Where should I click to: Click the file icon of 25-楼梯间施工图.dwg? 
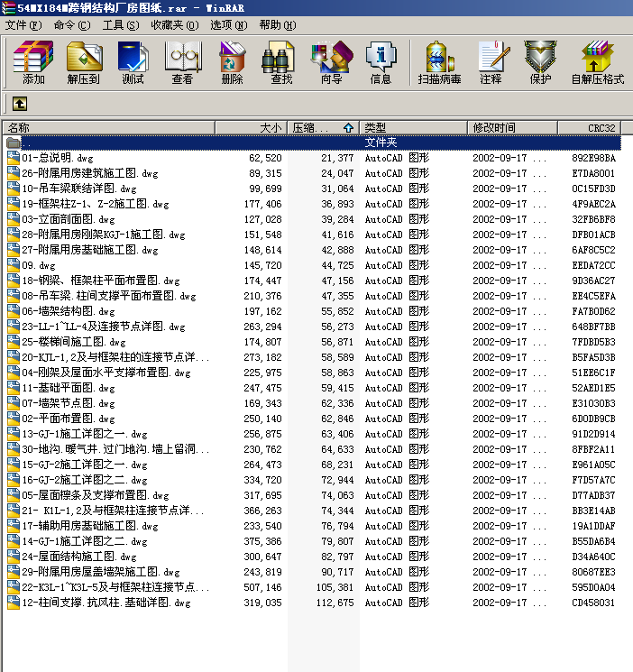14,342
